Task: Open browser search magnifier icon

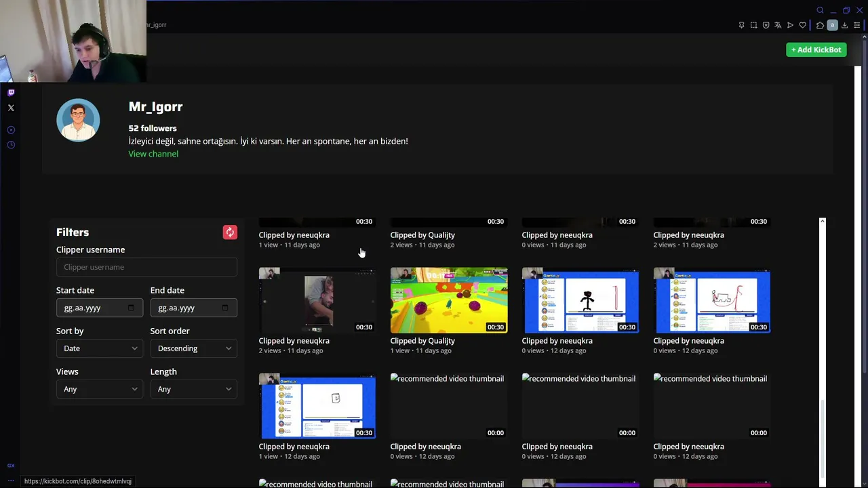Action: click(x=820, y=10)
